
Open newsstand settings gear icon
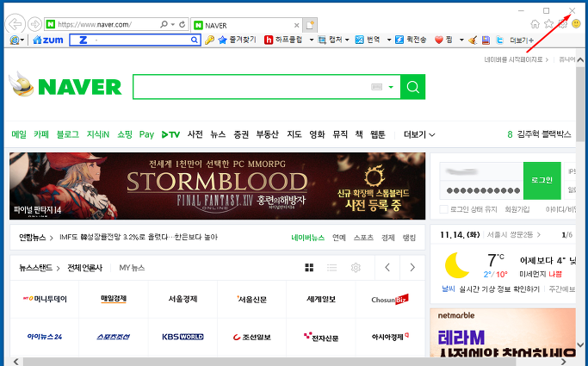tap(356, 267)
